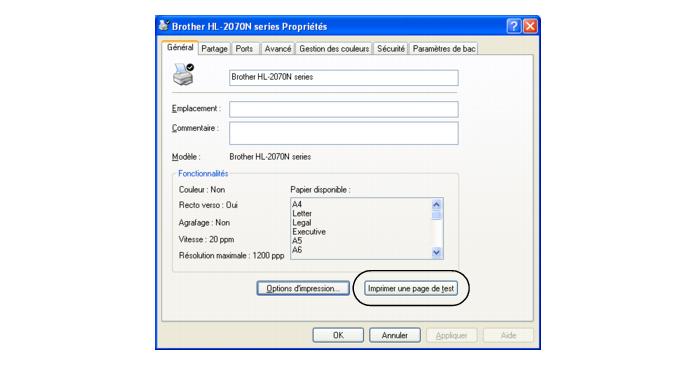Open the Gestion des couleurs tab
This screenshot has width=696, height=365.
coord(334,49)
